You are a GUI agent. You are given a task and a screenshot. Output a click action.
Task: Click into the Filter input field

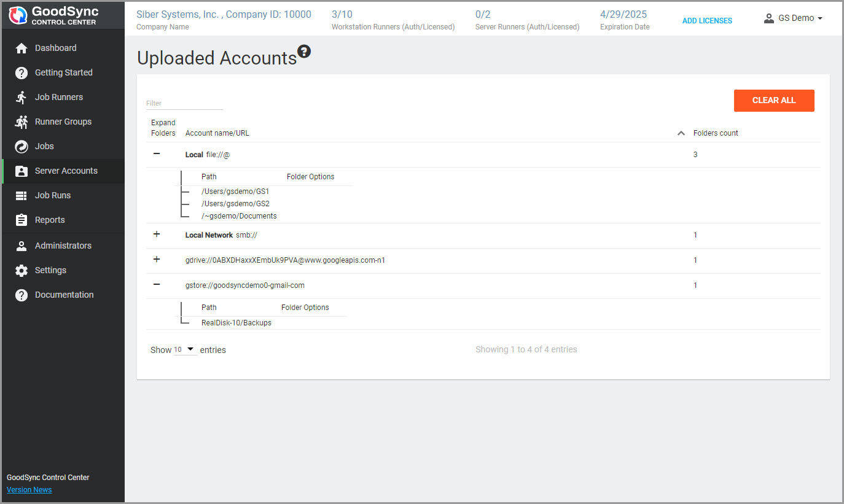click(x=184, y=103)
